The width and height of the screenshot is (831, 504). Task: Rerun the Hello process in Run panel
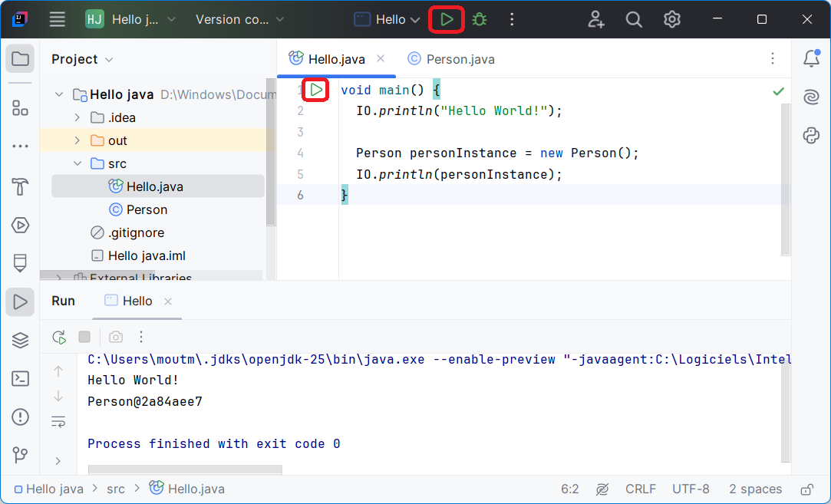(x=59, y=337)
